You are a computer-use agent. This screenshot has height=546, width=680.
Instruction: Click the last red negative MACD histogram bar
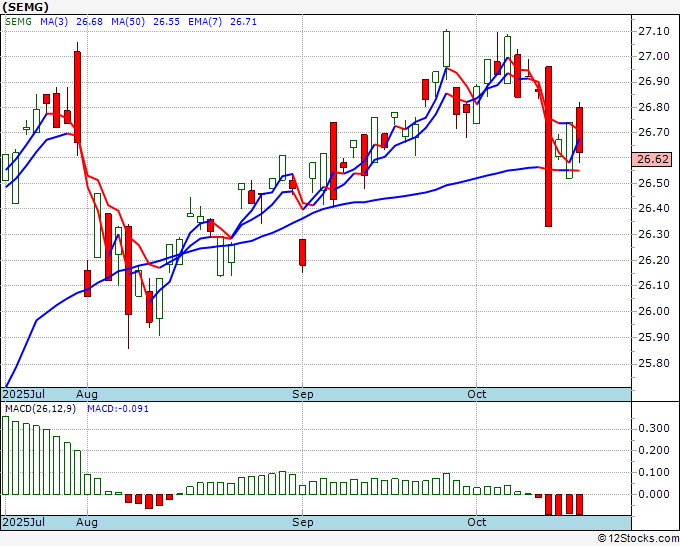click(x=579, y=504)
